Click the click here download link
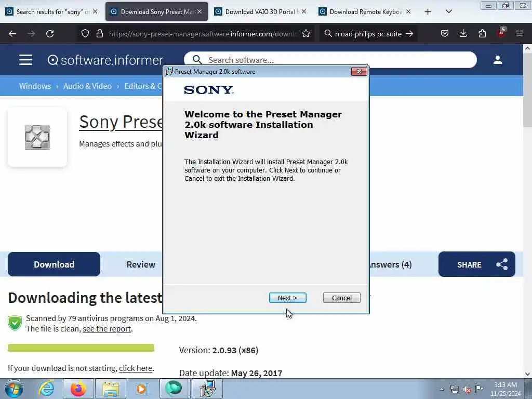 pyautogui.click(x=136, y=368)
